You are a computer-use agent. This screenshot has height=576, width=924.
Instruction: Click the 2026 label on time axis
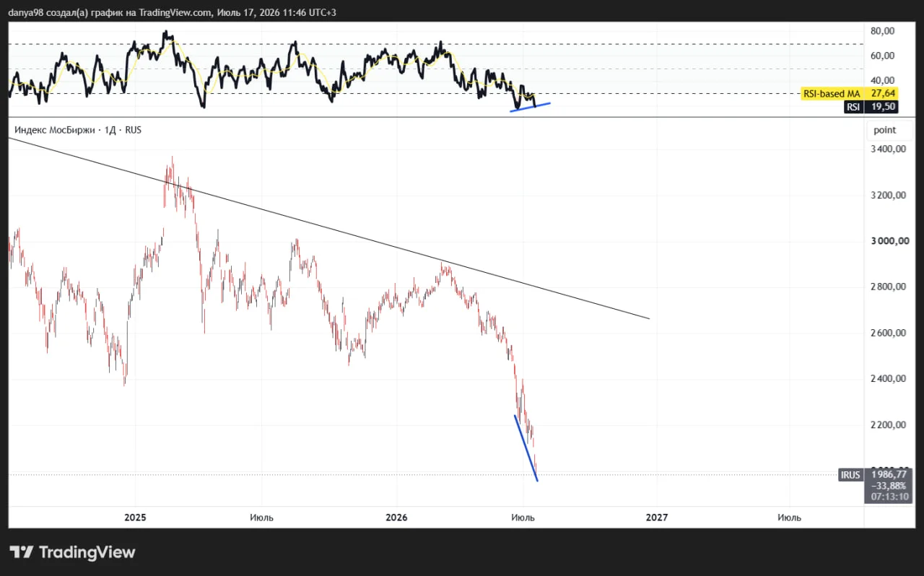397,517
